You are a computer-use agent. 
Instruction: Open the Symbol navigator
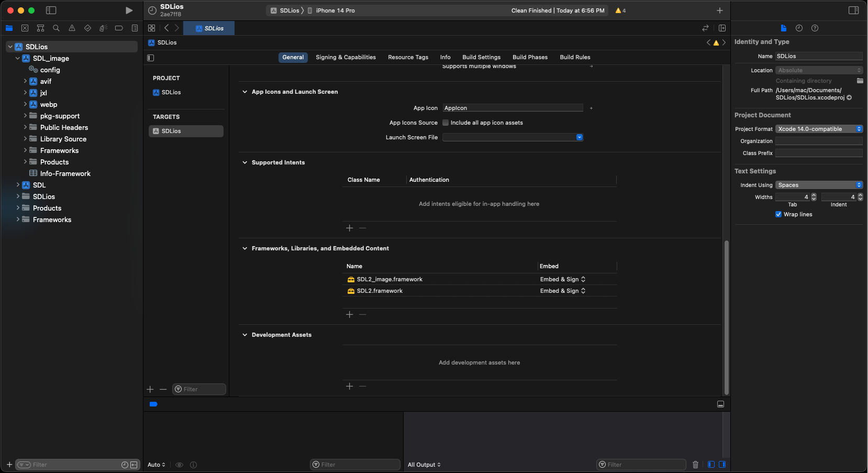point(40,28)
